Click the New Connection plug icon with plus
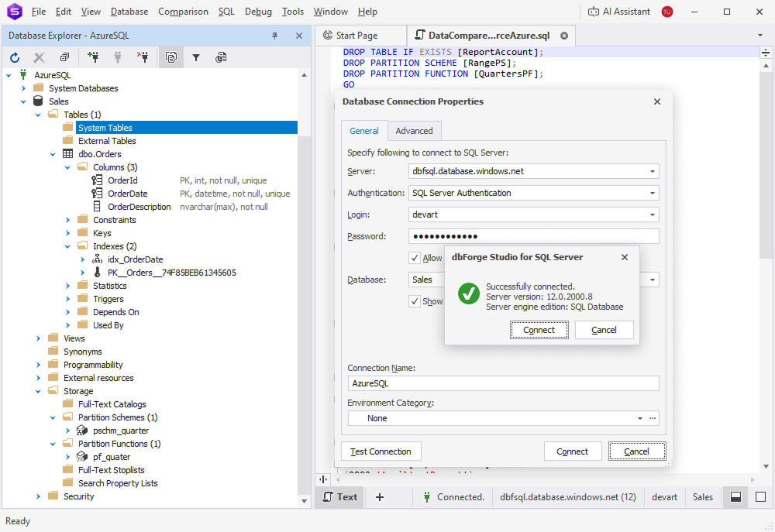775x532 pixels. click(93, 57)
